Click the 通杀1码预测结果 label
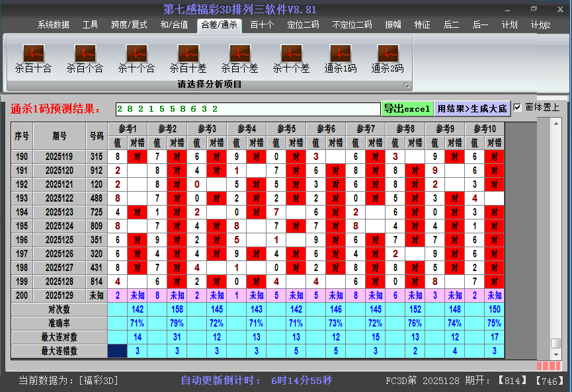This screenshot has width=572, height=392. click(x=56, y=109)
